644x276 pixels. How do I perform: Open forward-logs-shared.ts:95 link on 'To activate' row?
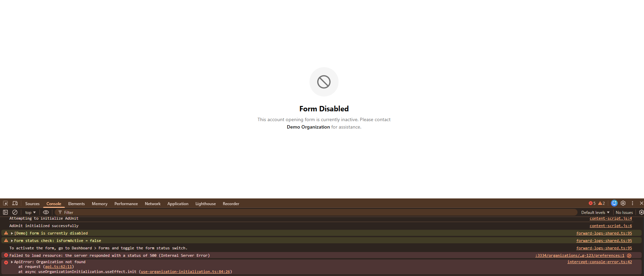point(604,248)
